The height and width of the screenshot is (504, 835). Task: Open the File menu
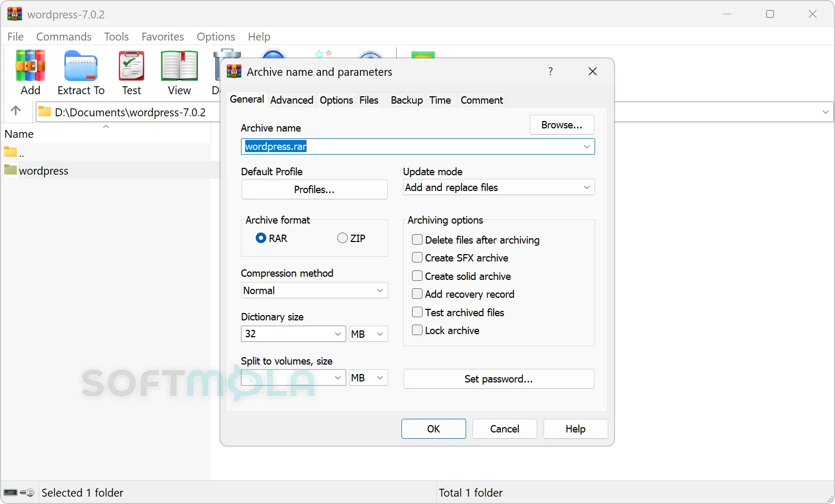tap(15, 36)
